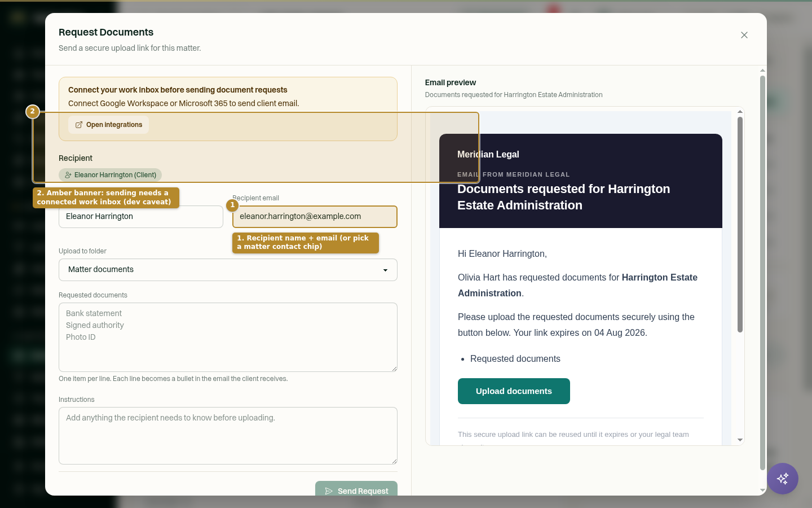Click the external-link icon in Open integrations
This screenshot has width=812, height=508.
coord(79,125)
